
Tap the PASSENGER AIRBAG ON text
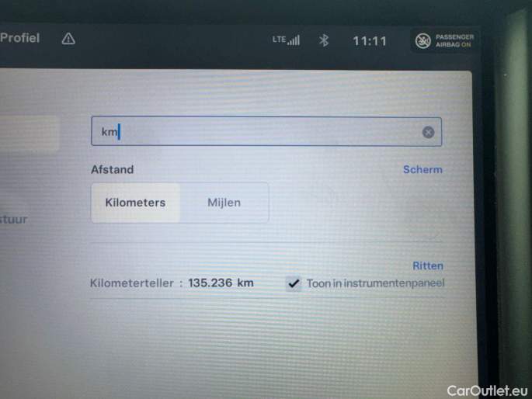point(454,40)
